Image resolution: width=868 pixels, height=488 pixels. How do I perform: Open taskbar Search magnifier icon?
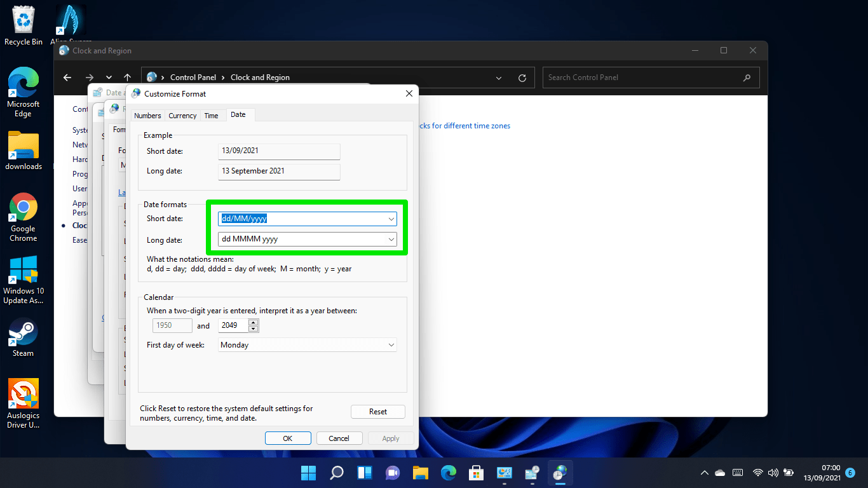pyautogui.click(x=336, y=473)
